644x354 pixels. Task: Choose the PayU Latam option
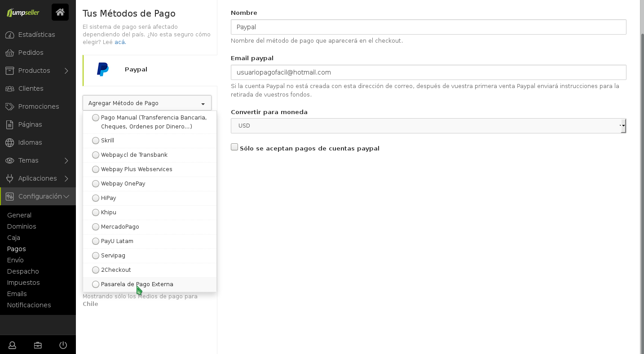point(150,241)
